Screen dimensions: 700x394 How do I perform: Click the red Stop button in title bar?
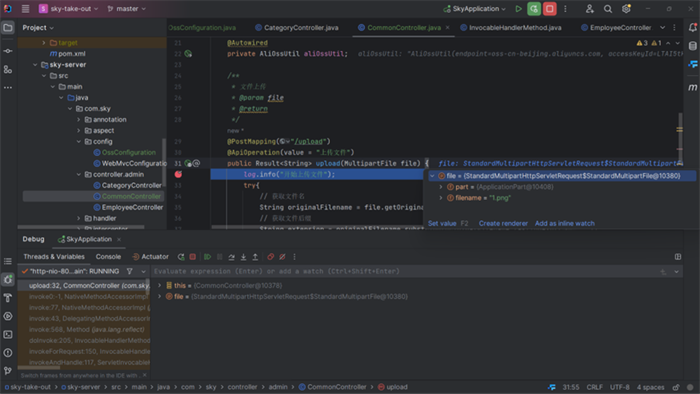(x=550, y=9)
